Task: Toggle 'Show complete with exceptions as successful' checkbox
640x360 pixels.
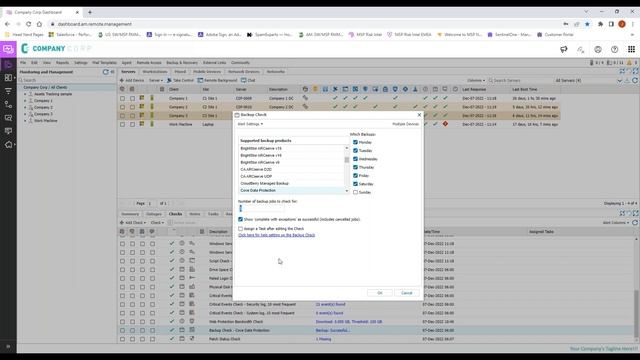Action: point(240,219)
